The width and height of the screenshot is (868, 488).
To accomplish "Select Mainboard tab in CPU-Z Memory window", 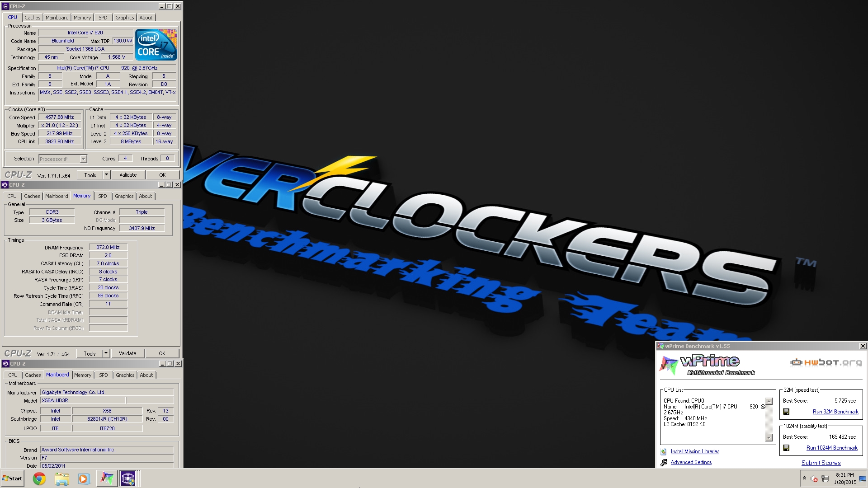I will tap(57, 196).
